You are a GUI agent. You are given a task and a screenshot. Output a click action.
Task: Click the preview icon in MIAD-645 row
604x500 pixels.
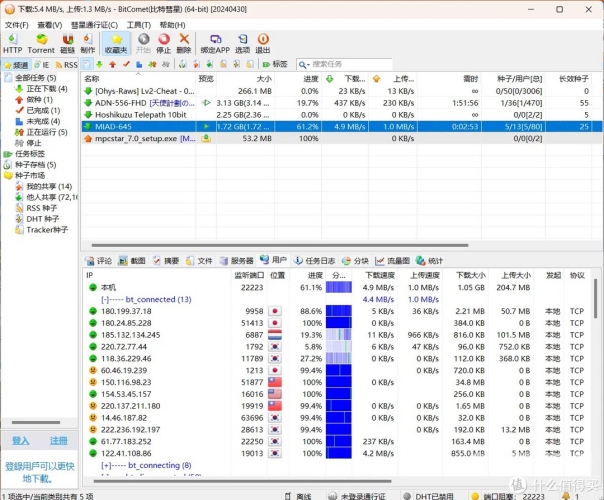click(206, 126)
